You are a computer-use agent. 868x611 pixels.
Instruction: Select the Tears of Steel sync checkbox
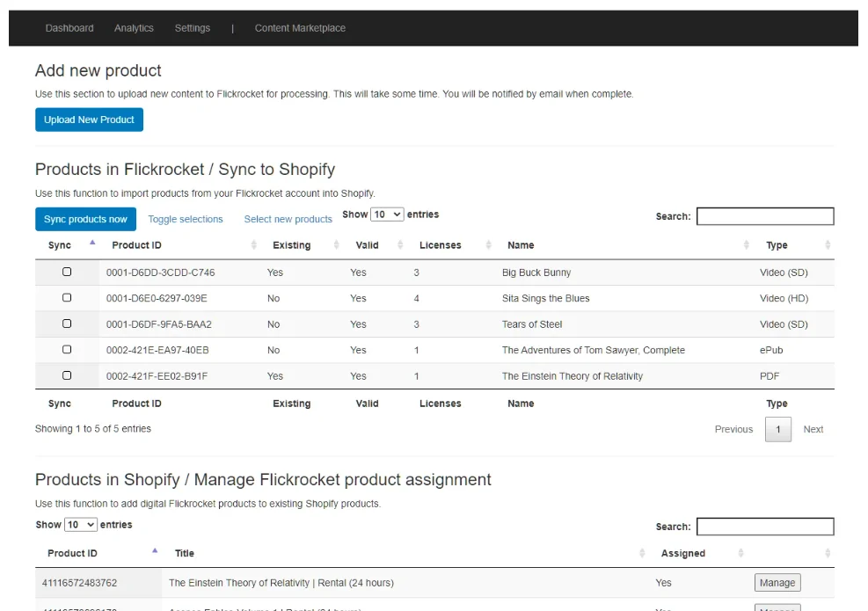pos(67,324)
